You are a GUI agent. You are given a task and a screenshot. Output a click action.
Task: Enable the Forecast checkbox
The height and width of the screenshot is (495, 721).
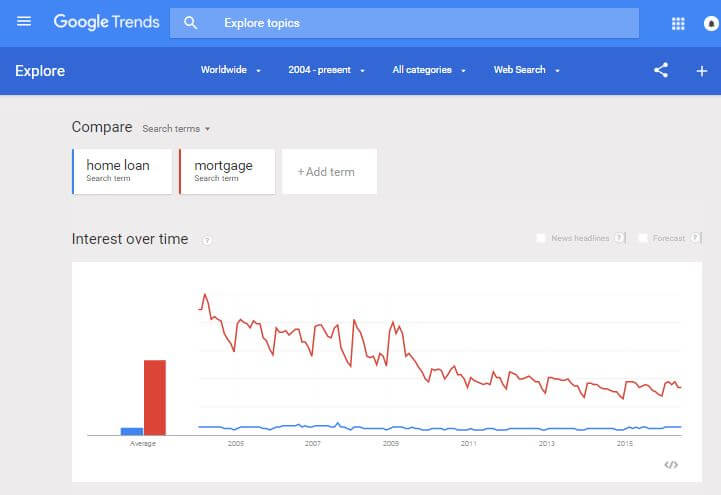pyautogui.click(x=644, y=238)
